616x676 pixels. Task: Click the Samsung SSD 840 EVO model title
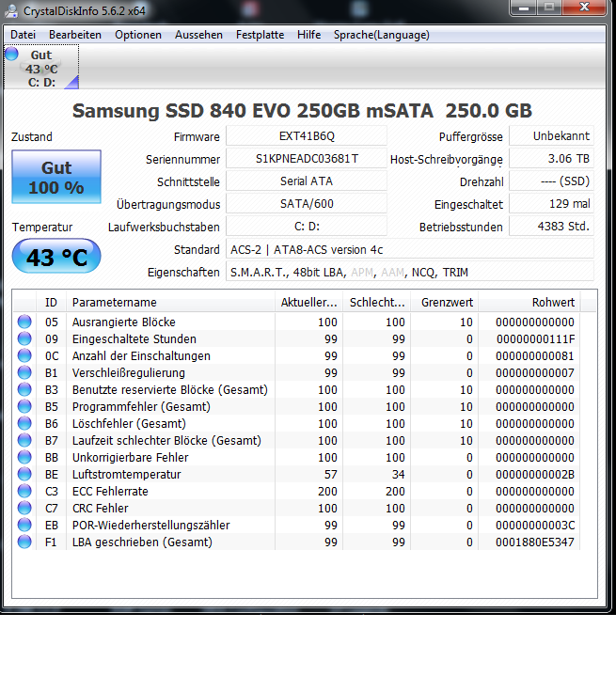[x=302, y=111]
